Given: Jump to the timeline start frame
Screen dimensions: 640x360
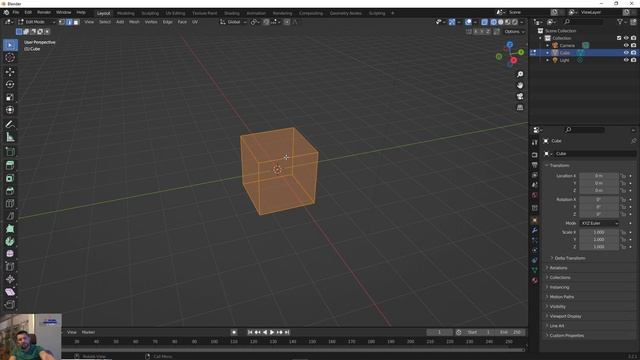Looking at the screenshot, I should point(250,332).
